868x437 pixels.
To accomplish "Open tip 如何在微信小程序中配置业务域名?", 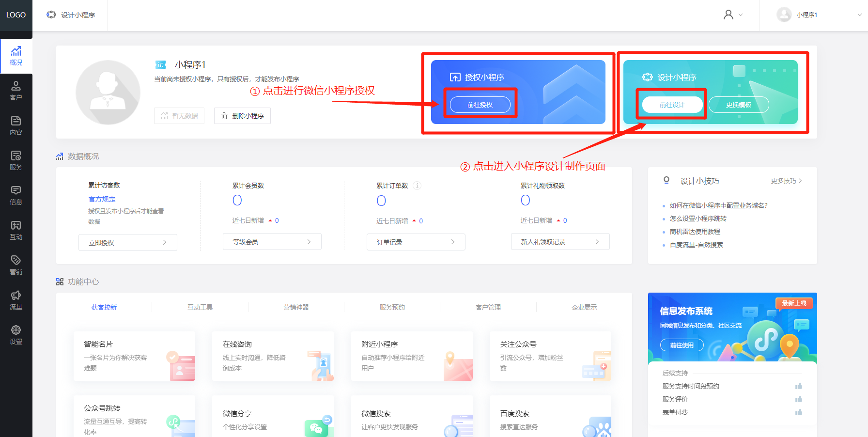I will pos(718,205).
